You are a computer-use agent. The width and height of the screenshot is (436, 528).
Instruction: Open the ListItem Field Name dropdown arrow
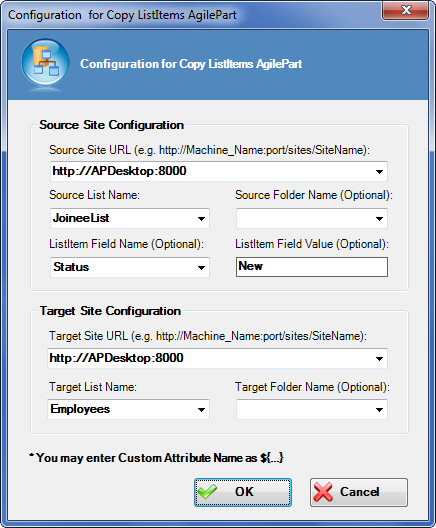(x=201, y=268)
